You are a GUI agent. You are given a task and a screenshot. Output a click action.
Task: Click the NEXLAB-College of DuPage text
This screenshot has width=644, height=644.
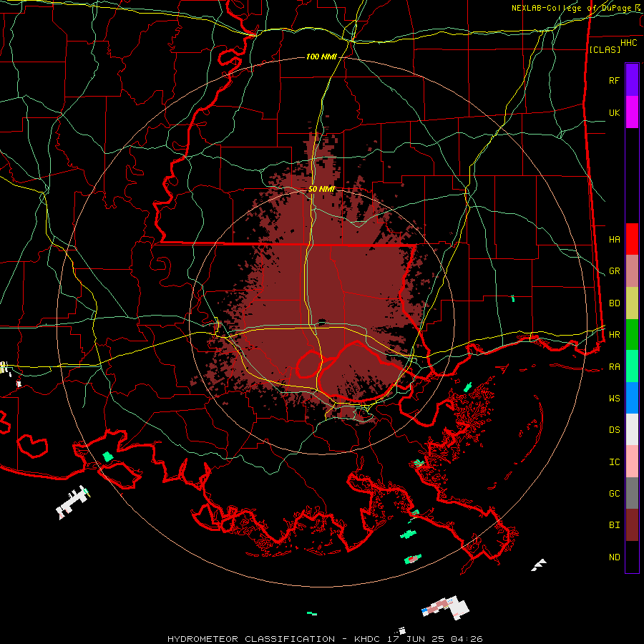[x=572, y=8]
